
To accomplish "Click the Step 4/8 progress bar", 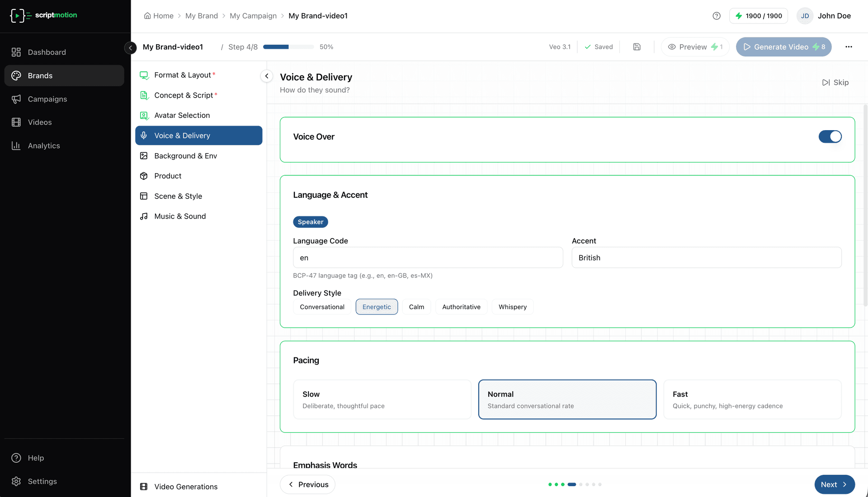I will click(x=288, y=47).
